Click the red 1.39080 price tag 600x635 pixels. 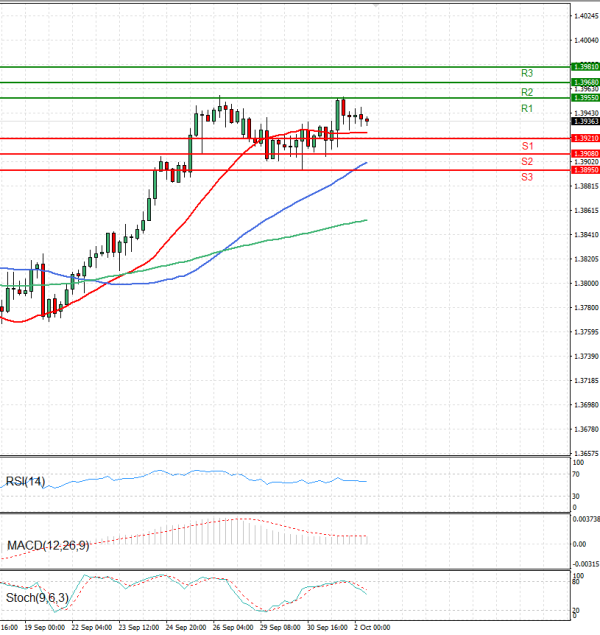(585, 154)
